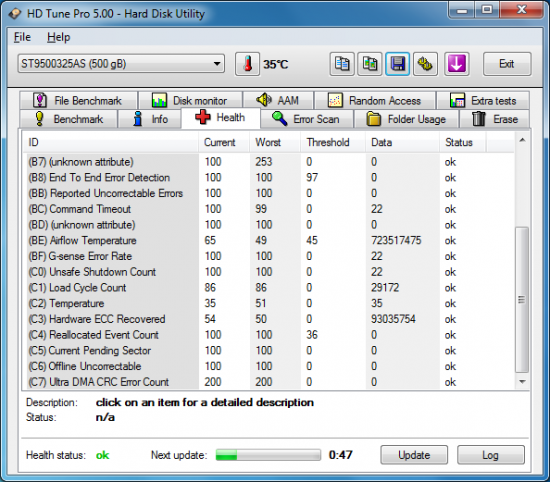The width and height of the screenshot is (550, 482).
Task: Select the Reported Uncorrectable Errors row
Action: point(268,193)
